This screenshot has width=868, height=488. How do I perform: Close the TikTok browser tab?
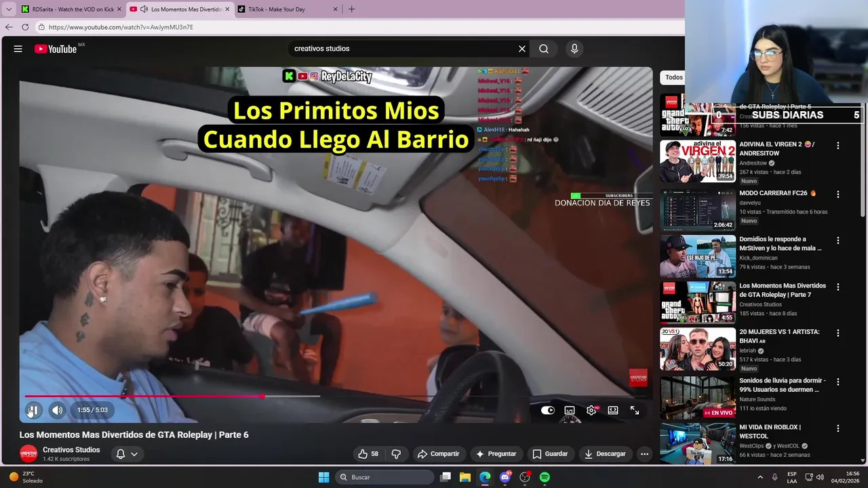[x=335, y=9]
